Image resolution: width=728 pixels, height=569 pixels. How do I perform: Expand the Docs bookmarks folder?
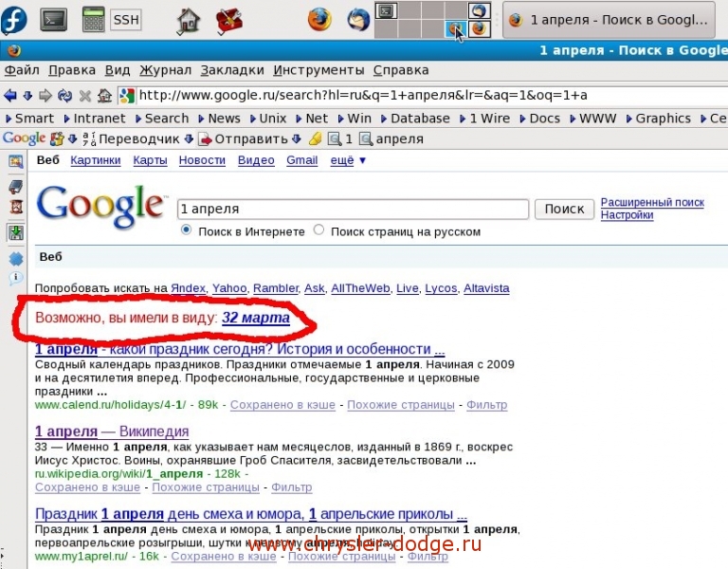(540, 119)
